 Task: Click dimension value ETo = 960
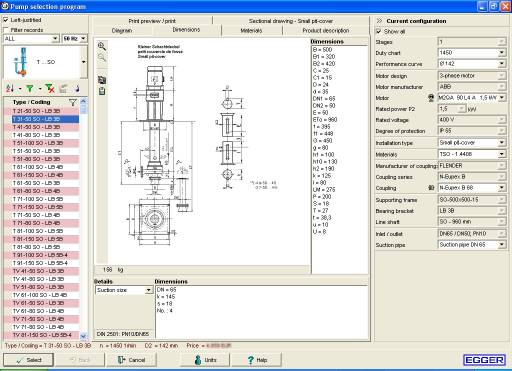click(x=325, y=119)
